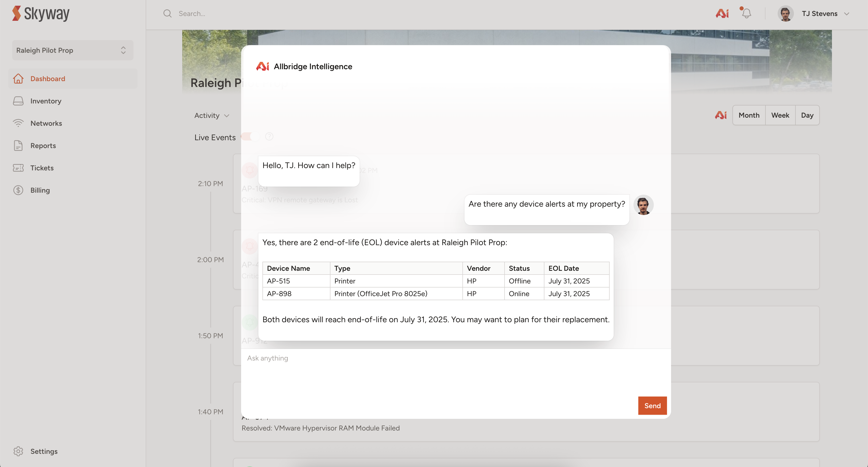Open Billing in the sidebar

(x=40, y=190)
